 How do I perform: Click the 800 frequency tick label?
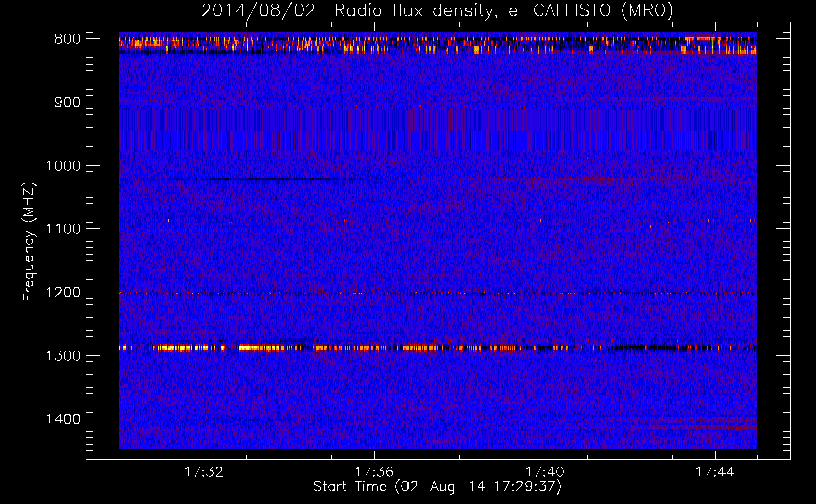[68, 39]
